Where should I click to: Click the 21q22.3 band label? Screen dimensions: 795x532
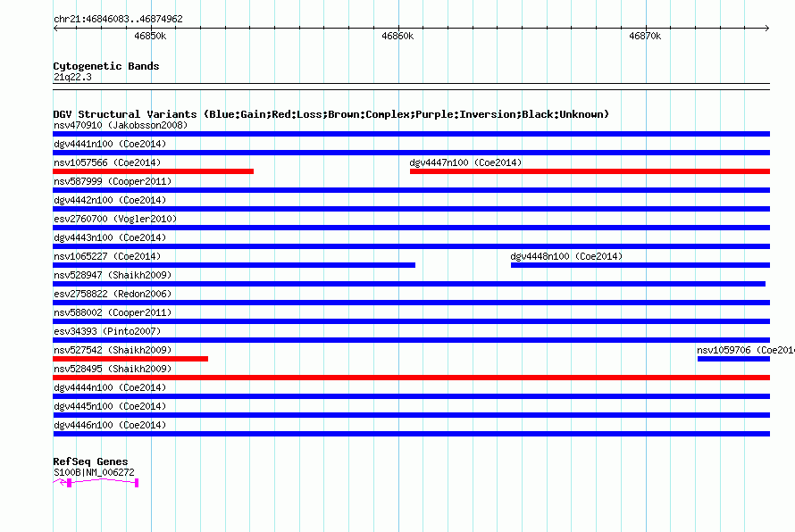[72, 77]
